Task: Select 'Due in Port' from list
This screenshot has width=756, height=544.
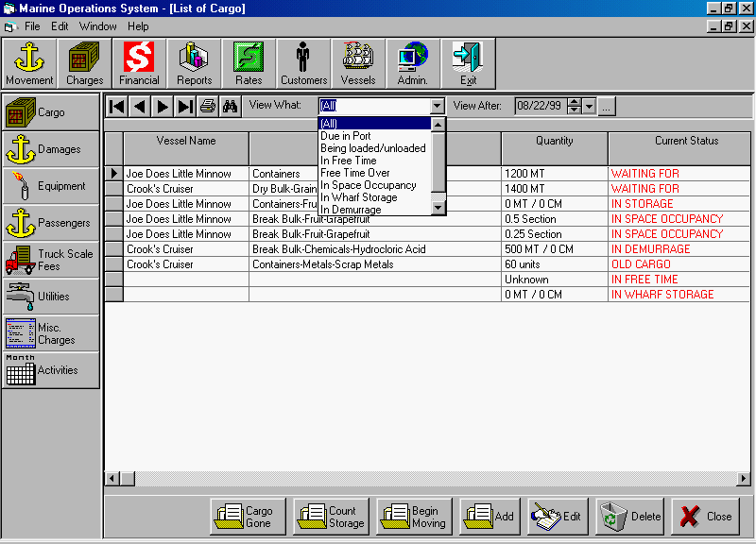Action: (x=346, y=136)
